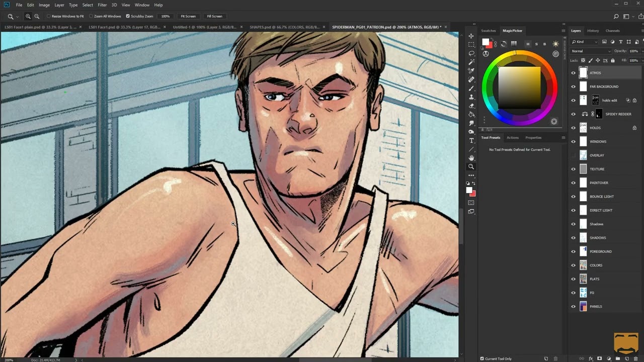Select the Clone Stamp tool
Screen dimensions: 644x362
pyautogui.click(x=471, y=97)
